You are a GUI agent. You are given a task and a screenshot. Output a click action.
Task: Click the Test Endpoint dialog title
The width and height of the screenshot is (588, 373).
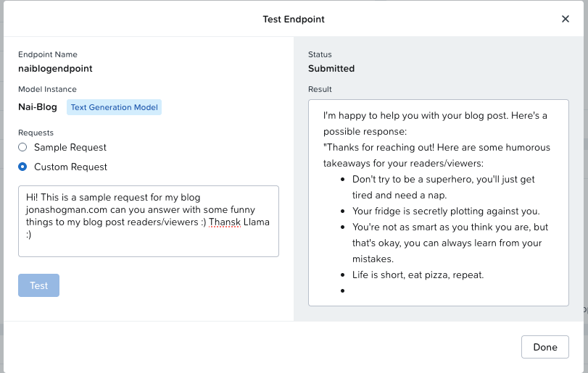pyautogui.click(x=294, y=19)
